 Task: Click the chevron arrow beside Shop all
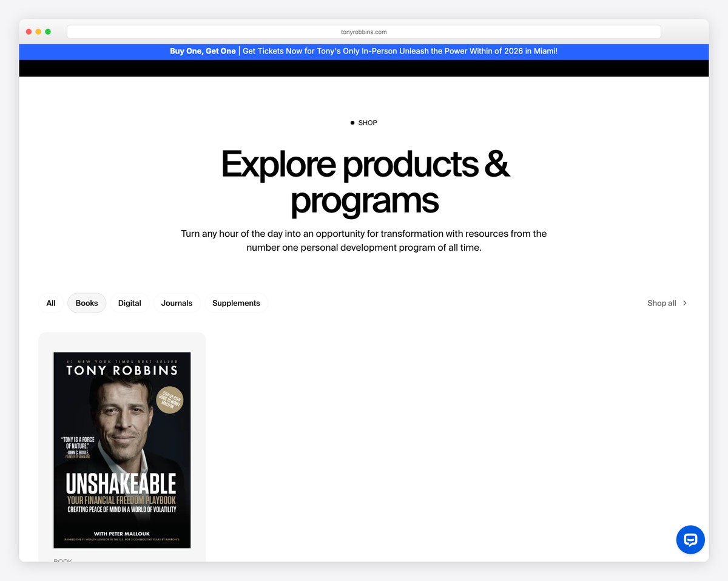[685, 303]
